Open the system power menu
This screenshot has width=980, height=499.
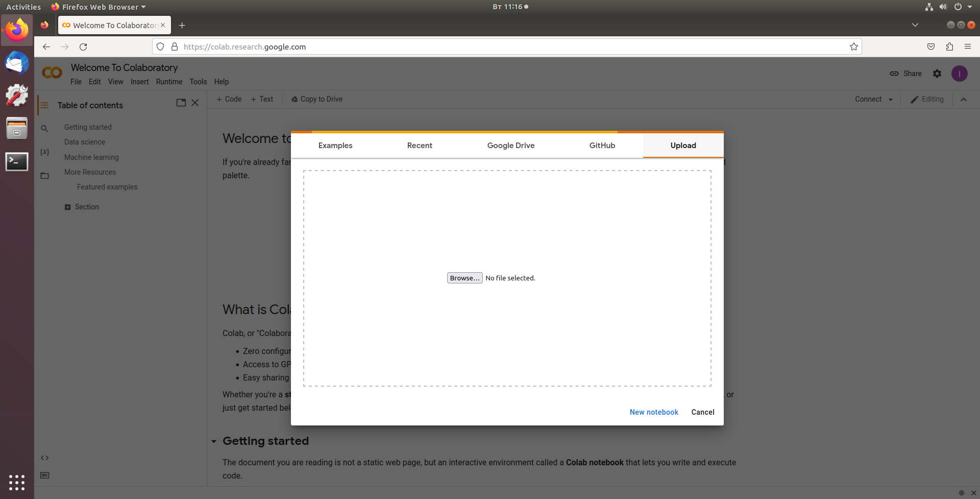point(963,7)
